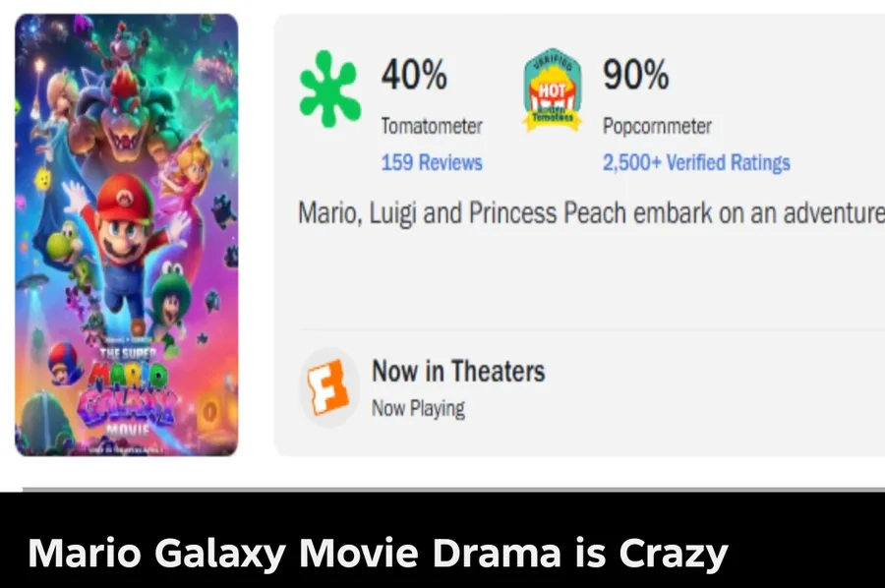Click the Verified Hot Popcornmeter badge
Image resolution: width=885 pixels, height=588 pixels.
[552, 92]
